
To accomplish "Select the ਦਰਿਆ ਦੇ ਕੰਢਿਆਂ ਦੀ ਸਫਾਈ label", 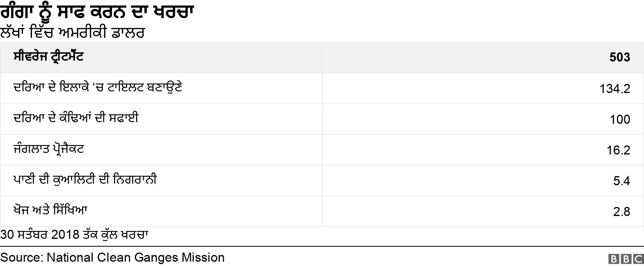I will [x=76, y=118].
